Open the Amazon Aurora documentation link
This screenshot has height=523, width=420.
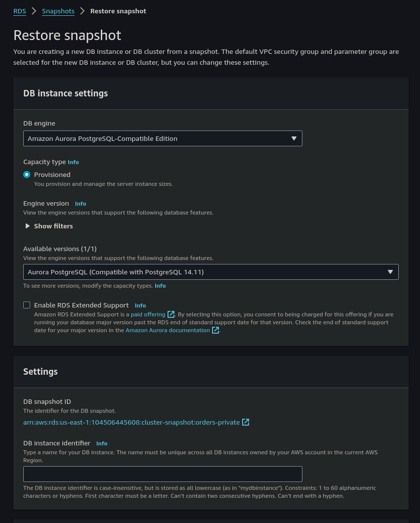(x=168, y=330)
